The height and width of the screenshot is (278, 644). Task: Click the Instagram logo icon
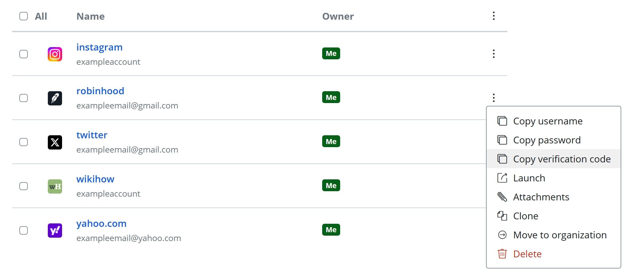click(x=55, y=54)
